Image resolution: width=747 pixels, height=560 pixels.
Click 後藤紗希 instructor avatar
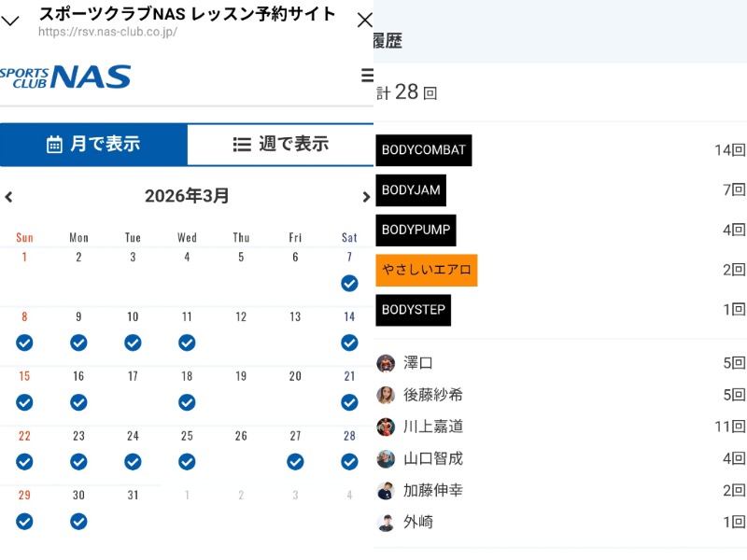coord(386,395)
